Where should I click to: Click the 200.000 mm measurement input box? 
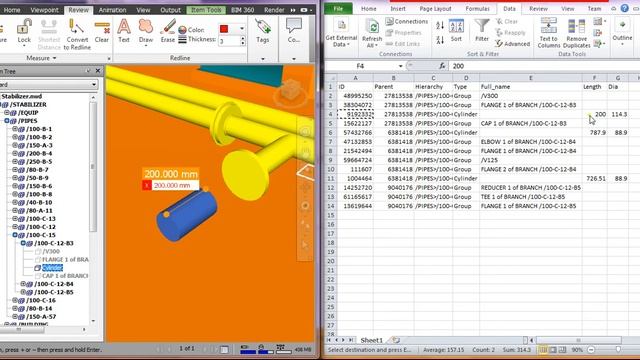(176, 185)
